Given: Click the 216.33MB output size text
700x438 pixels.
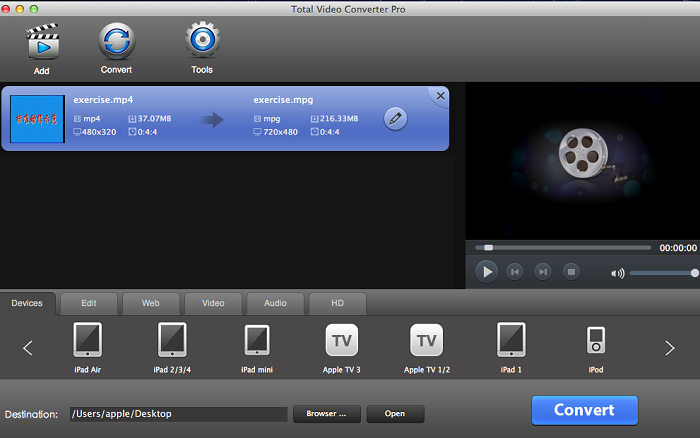Looking at the screenshot, I should [339, 119].
